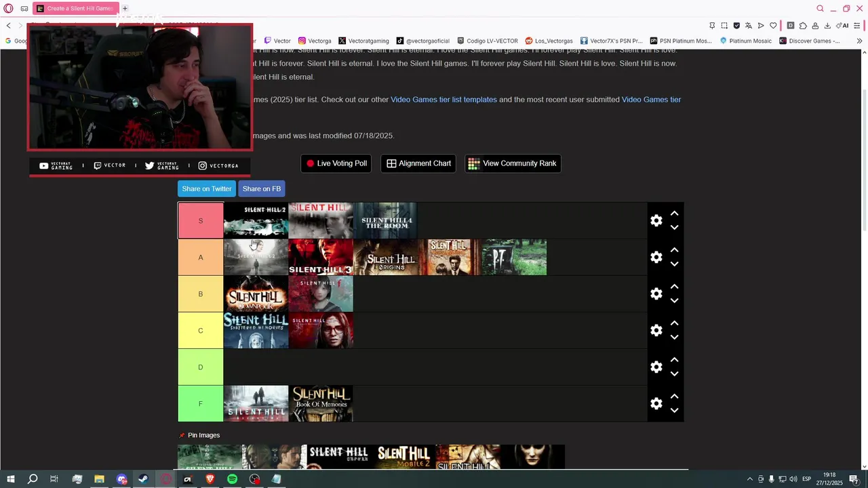Select the D tier label

[201, 367]
